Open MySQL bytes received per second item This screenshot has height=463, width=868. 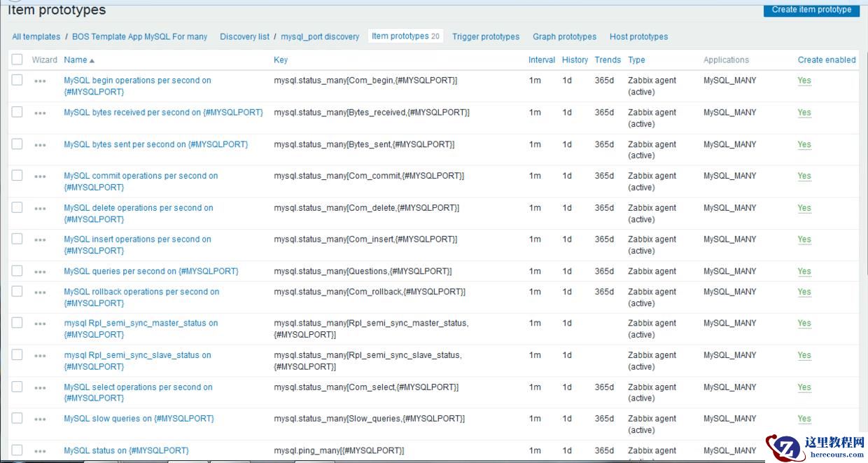(x=163, y=113)
